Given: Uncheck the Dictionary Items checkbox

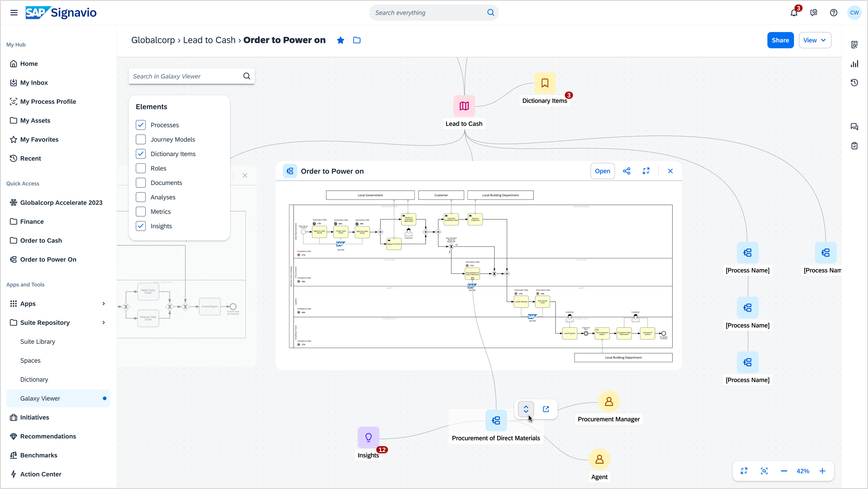Looking at the screenshot, I should pos(140,154).
